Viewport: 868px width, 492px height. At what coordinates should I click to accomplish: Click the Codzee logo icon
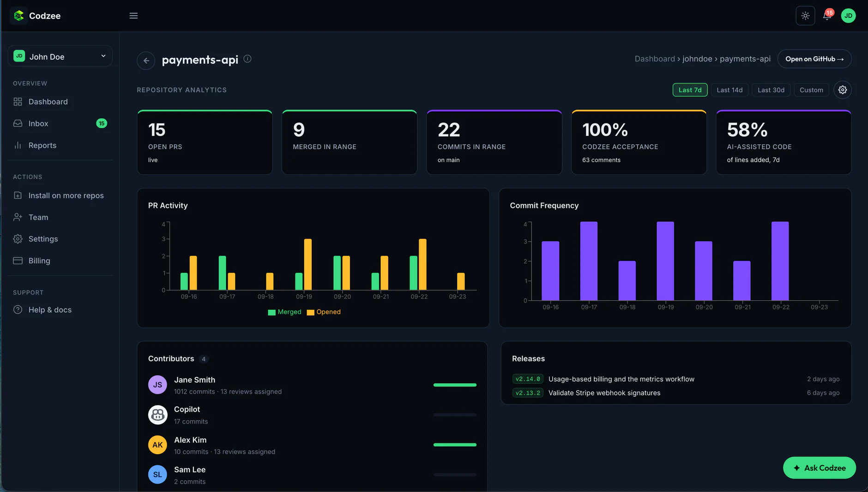18,16
